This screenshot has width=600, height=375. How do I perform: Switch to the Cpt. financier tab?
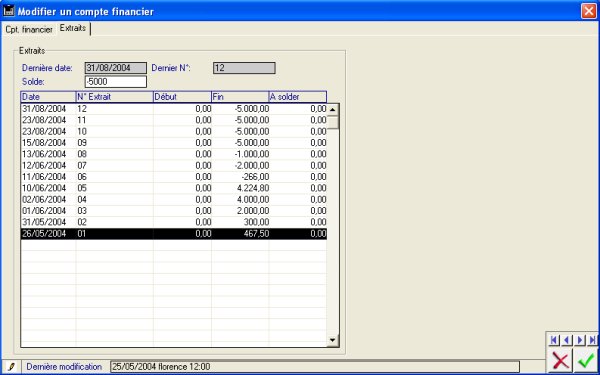pyautogui.click(x=29, y=30)
